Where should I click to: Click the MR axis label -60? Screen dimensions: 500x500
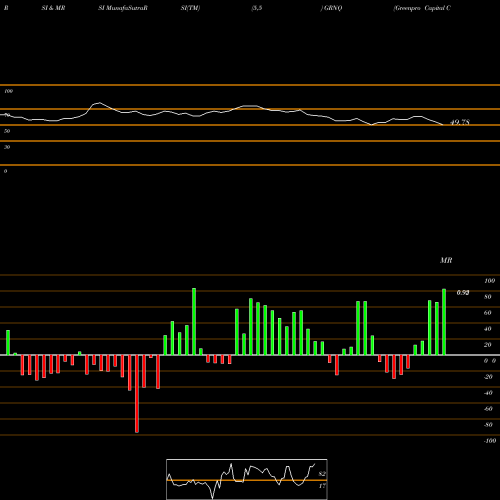[x=488, y=409]
